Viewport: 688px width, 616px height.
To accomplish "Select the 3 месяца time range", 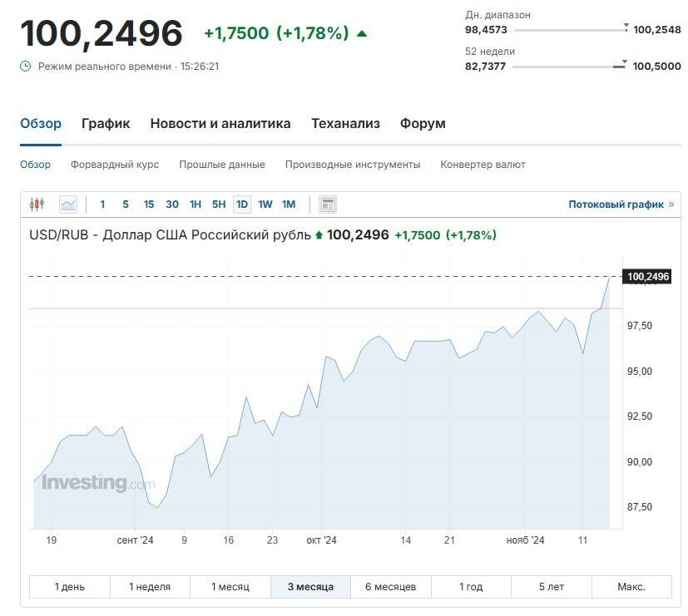I will click(310, 587).
